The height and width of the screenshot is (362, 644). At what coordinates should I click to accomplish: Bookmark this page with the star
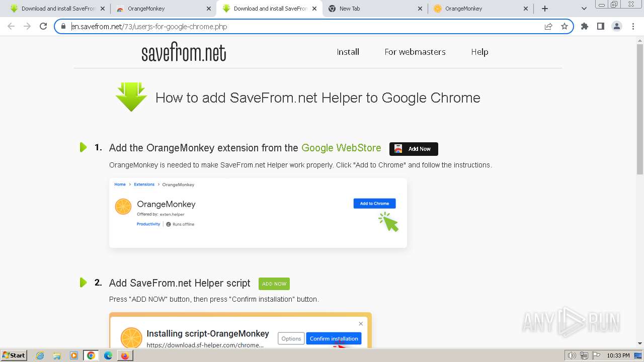tap(565, 26)
